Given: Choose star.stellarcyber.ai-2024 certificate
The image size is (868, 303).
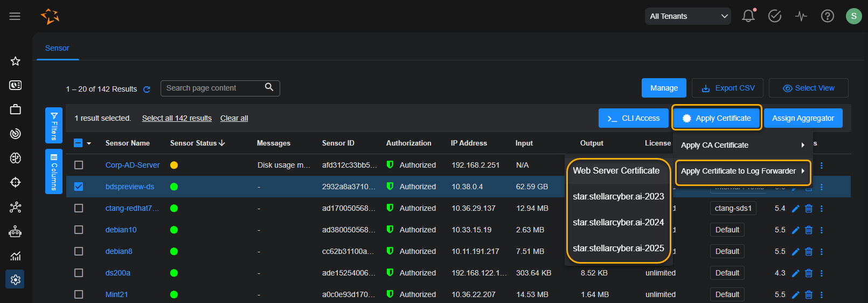Looking at the screenshot, I should pyautogui.click(x=618, y=222).
